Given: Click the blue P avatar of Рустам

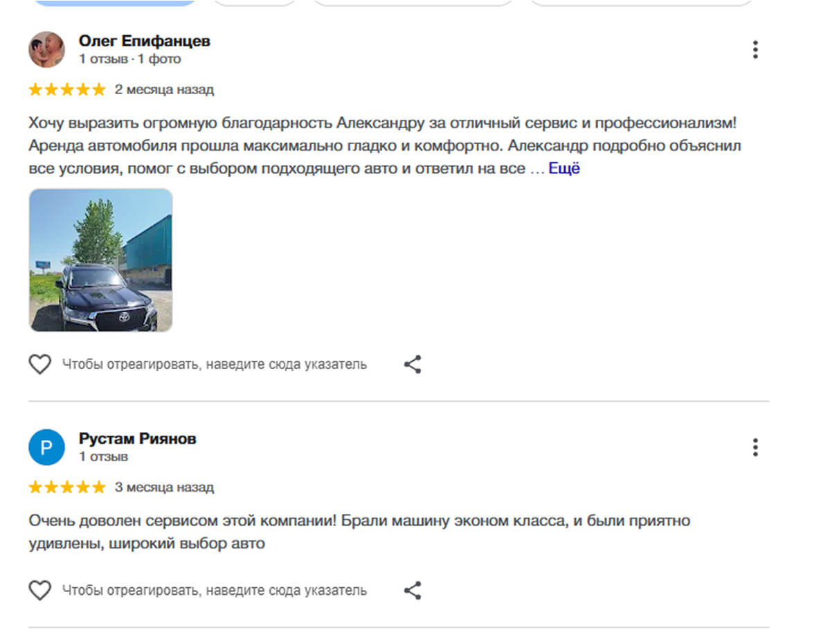Looking at the screenshot, I should pos(46,447).
